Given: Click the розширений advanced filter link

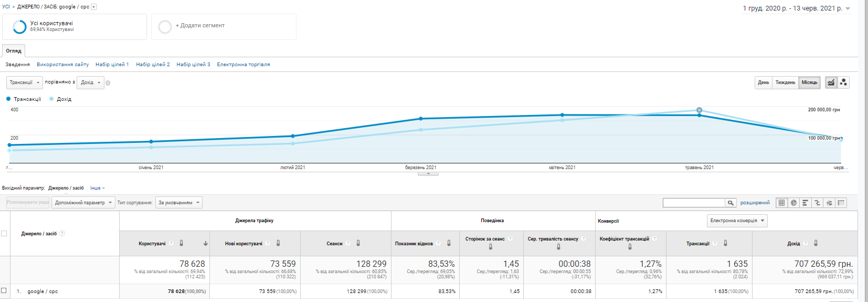Looking at the screenshot, I should coord(755,203).
